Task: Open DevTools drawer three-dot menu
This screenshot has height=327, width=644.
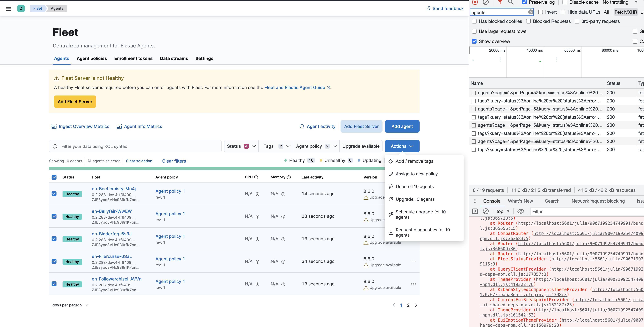Action: pyautogui.click(x=475, y=201)
